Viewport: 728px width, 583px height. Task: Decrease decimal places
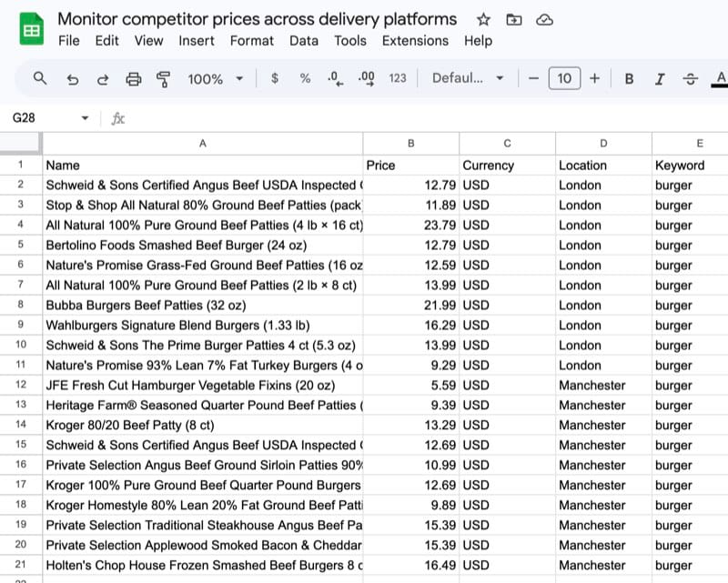(335, 78)
